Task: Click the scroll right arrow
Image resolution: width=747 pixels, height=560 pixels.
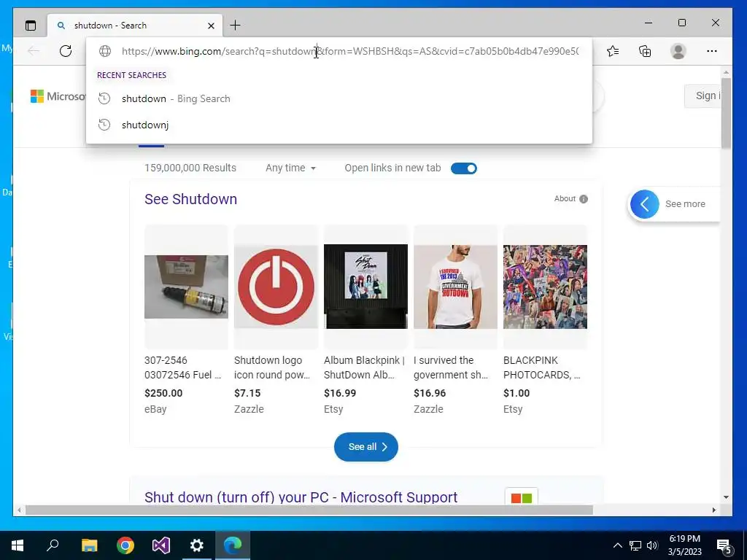Action: coord(713,510)
